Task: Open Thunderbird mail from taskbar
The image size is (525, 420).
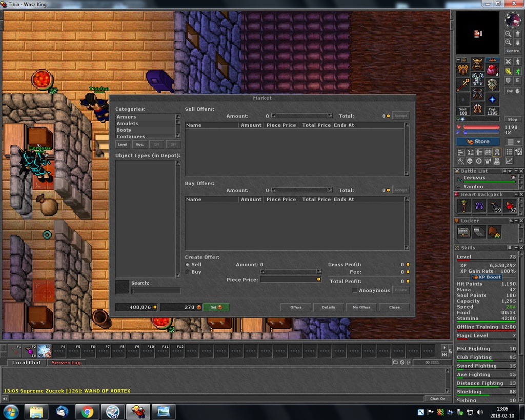Action: point(62,412)
